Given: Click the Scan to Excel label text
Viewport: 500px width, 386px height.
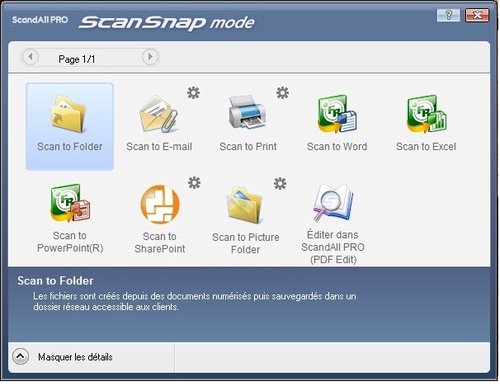Looking at the screenshot, I should point(426,146).
